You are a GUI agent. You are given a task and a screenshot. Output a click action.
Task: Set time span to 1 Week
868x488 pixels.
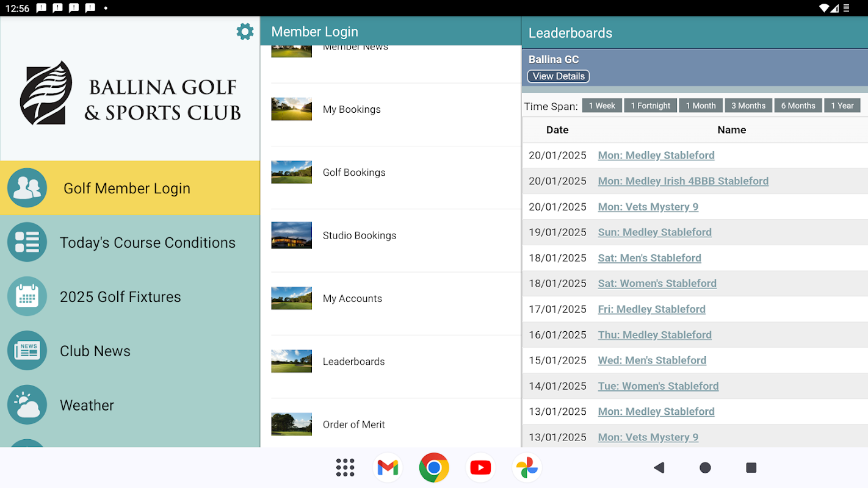click(602, 106)
